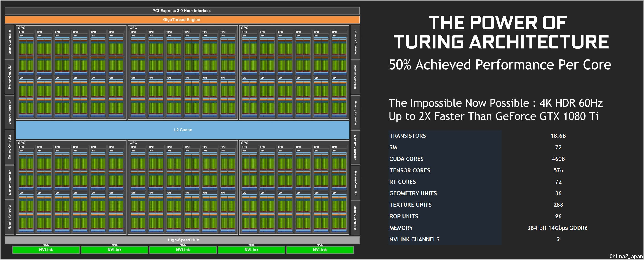This screenshot has width=644, height=260.
Task: Click the TEXTURE UNITS label
Action: (410, 205)
